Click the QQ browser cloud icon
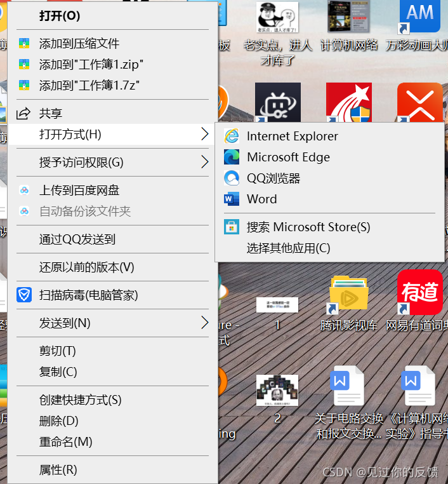This screenshot has height=484, width=448. [232, 178]
